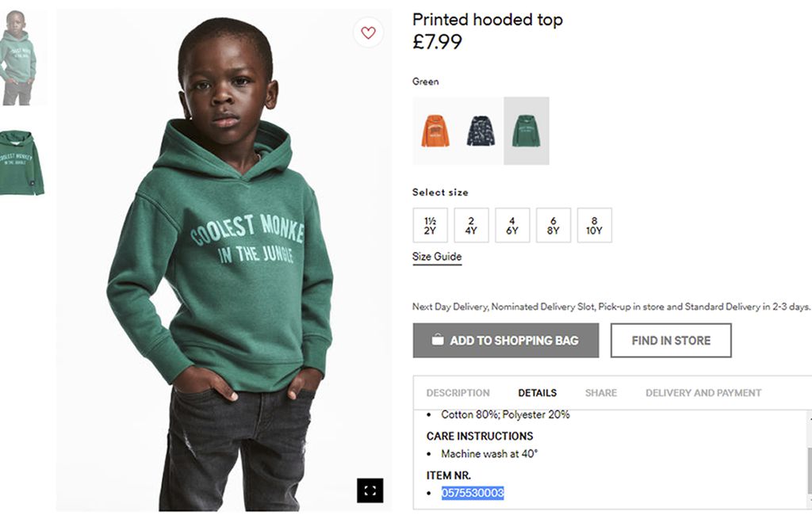Screen dimensions: 812x515
Task: Select the navy patterned hoodie swatch
Action: tap(481, 131)
